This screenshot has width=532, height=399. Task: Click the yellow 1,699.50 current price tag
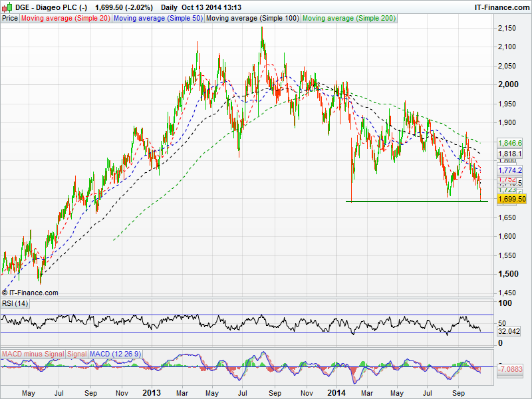(511, 199)
